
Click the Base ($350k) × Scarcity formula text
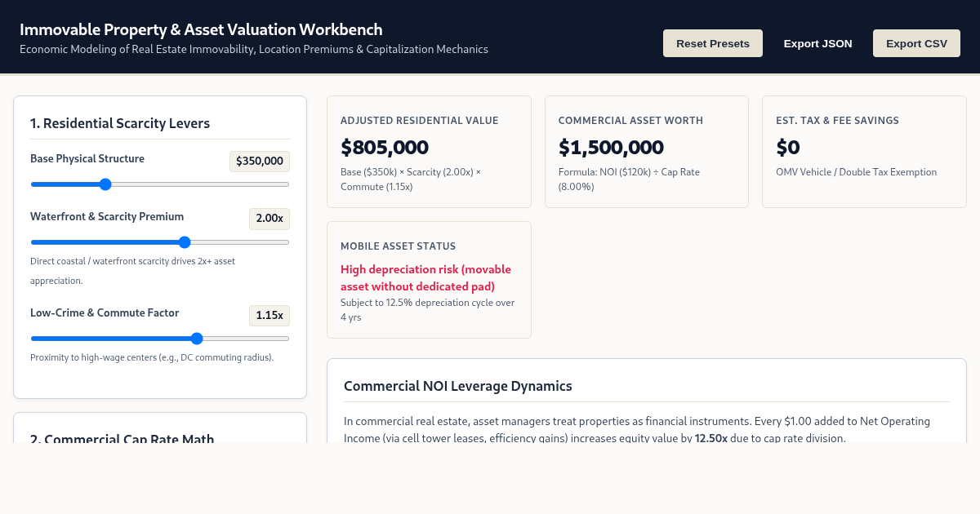point(411,179)
